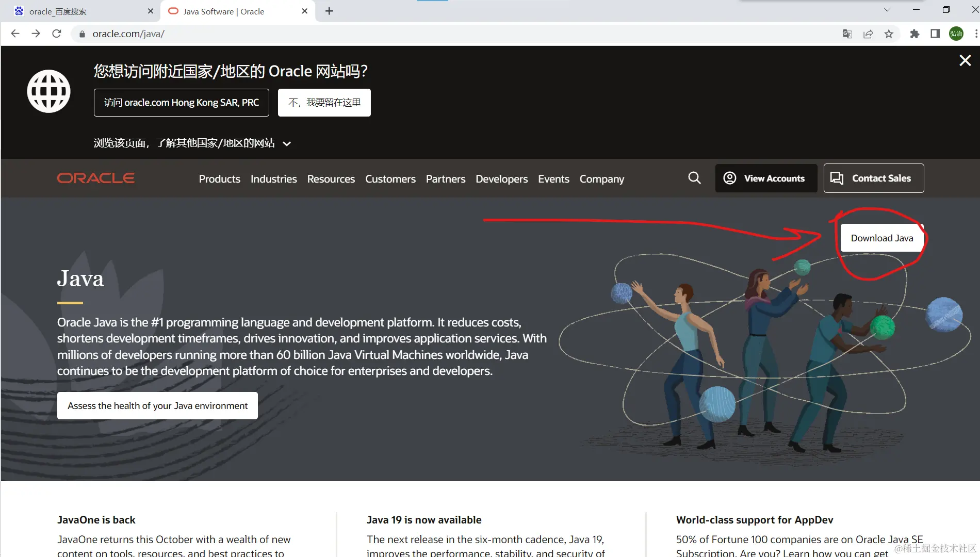Open a new browser tab
980x557 pixels.
329,11
